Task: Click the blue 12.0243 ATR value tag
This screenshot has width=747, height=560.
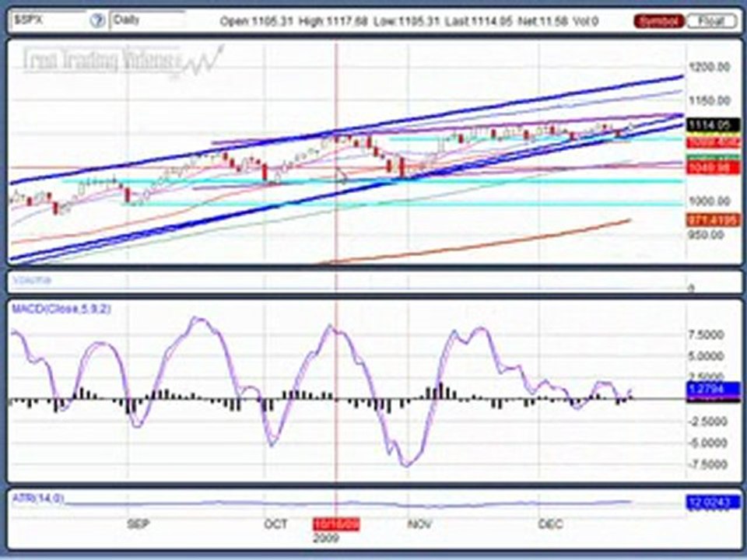Action: coord(714,502)
